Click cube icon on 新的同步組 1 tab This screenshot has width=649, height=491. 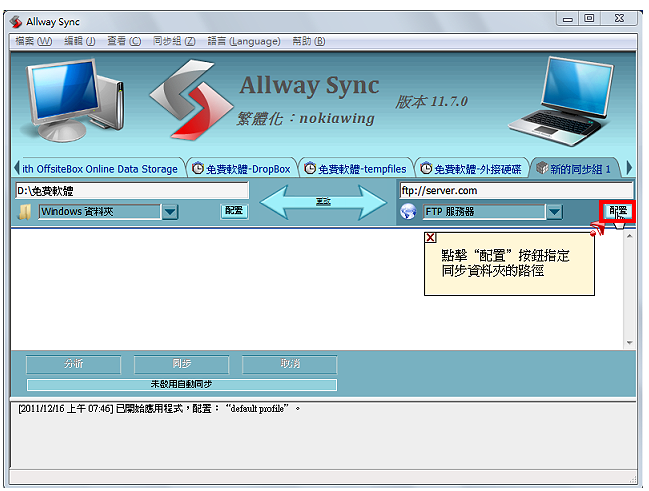coord(542,168)
